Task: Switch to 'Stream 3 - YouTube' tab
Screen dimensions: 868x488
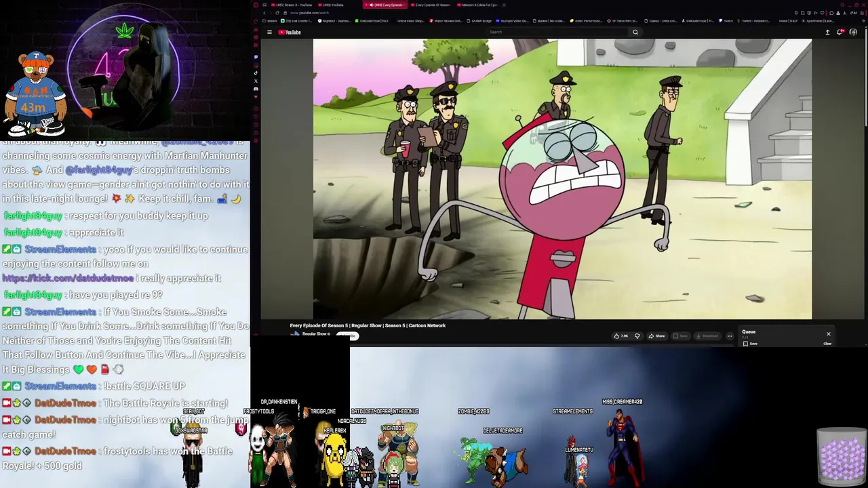Action: [x=291, y=5]
